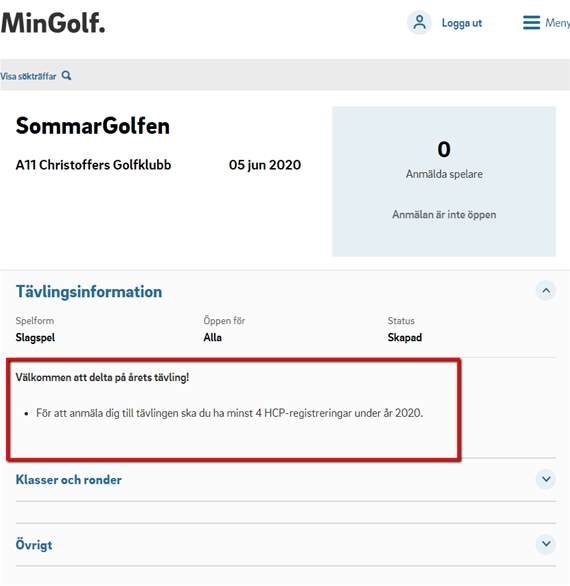Expand the Övrigt section chevron
The width and height of the screenshot is (570, 586).
pyautogui.click(x=546, y=544)
